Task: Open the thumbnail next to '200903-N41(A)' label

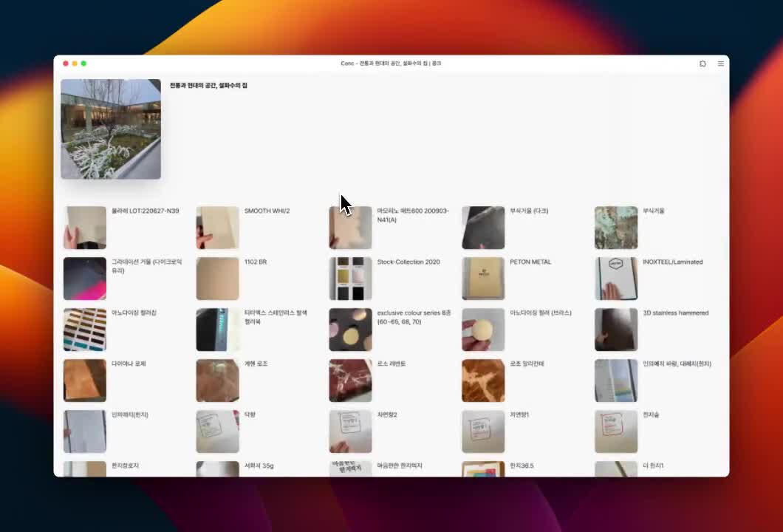Action: (x=351, y=228)
